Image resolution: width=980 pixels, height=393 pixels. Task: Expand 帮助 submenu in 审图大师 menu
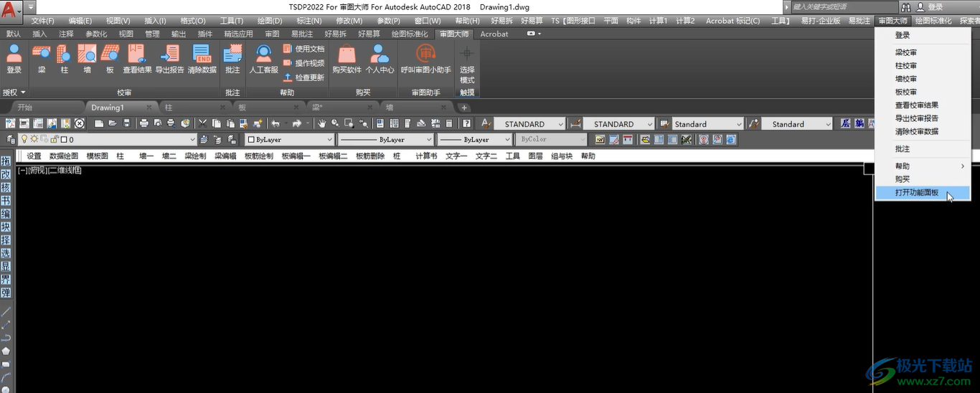(923, 166)
